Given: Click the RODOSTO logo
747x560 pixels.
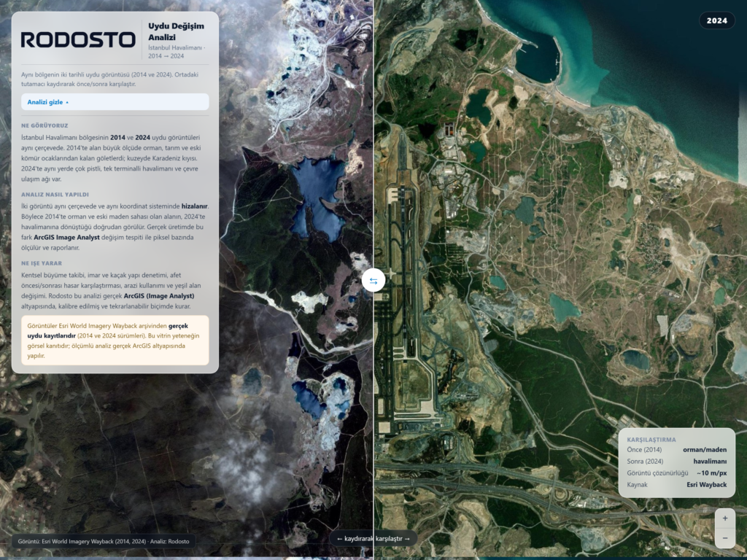Looking at the screenshot, I should point(78,39).
